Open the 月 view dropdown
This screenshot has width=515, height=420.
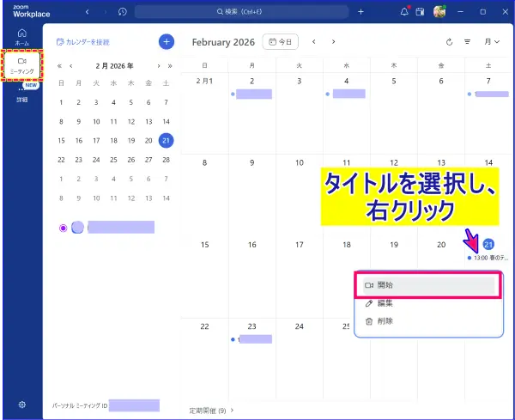[492, 42]
